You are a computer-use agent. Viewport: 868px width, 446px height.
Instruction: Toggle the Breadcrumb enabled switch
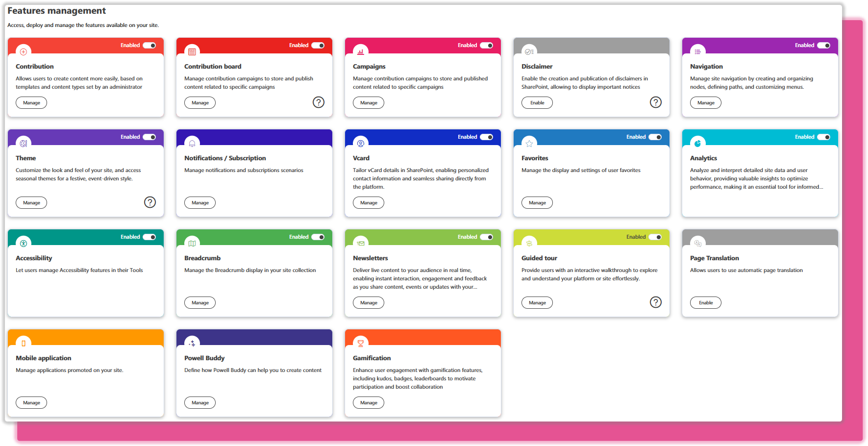[318, 237]
